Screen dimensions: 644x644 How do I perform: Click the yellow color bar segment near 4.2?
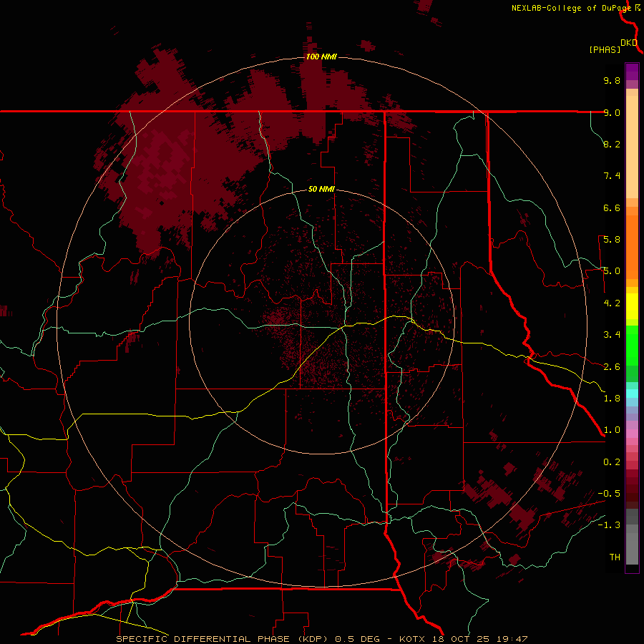pyautogui.click(x=632, y=306)
